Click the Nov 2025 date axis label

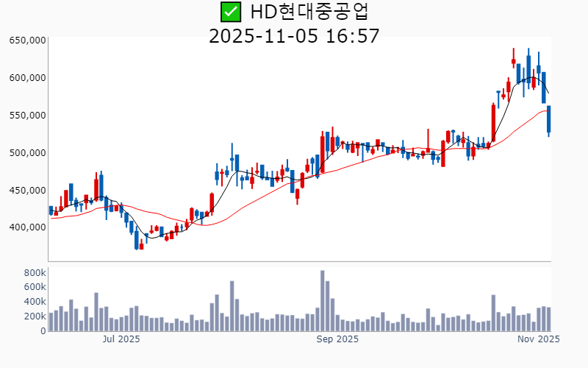coord(539,339)
